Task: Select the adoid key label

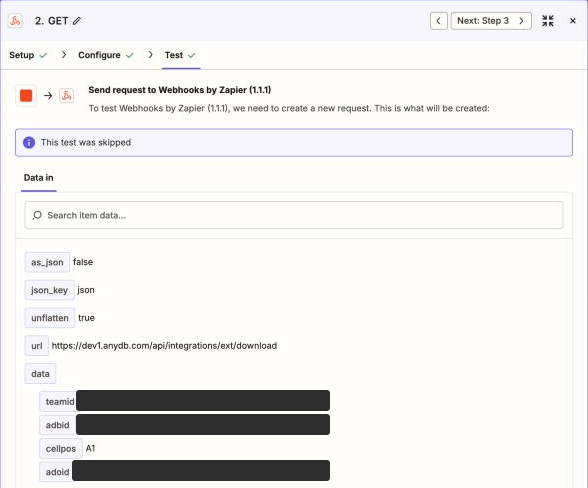Action: pyautogui.click(x=57, y=472)
